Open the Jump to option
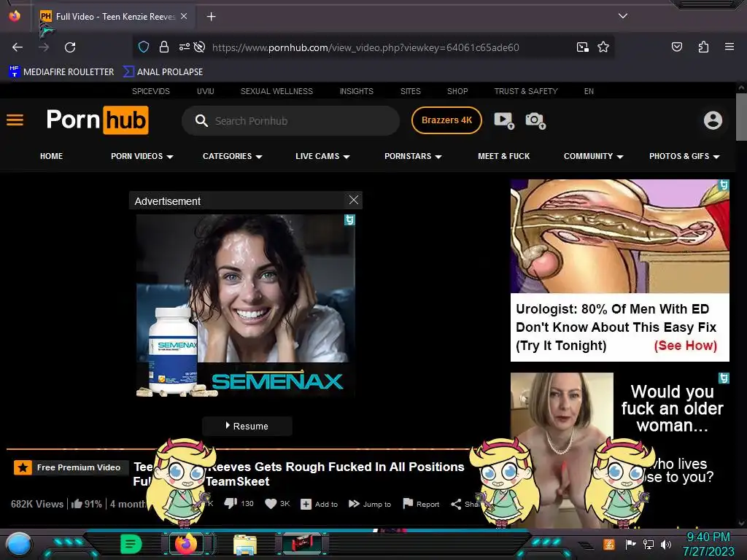Viewport: 747px width, 560px height. pyautogui.click(x=370, y=504)
